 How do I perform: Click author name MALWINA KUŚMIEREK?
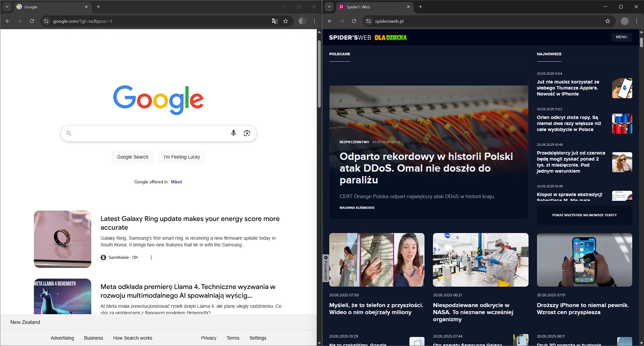point(357,208)
